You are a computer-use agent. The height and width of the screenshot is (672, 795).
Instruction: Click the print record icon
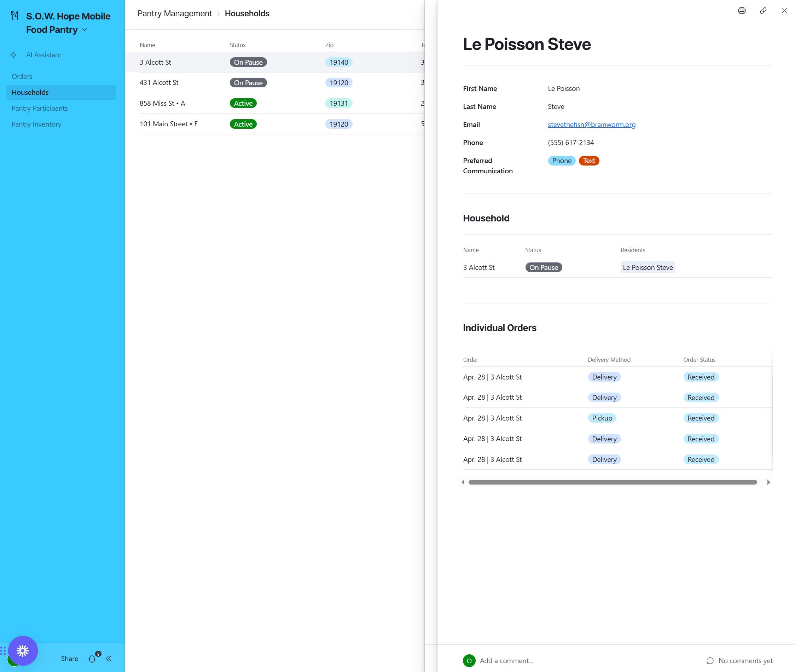pyautogui.click(x=741, y=11)
